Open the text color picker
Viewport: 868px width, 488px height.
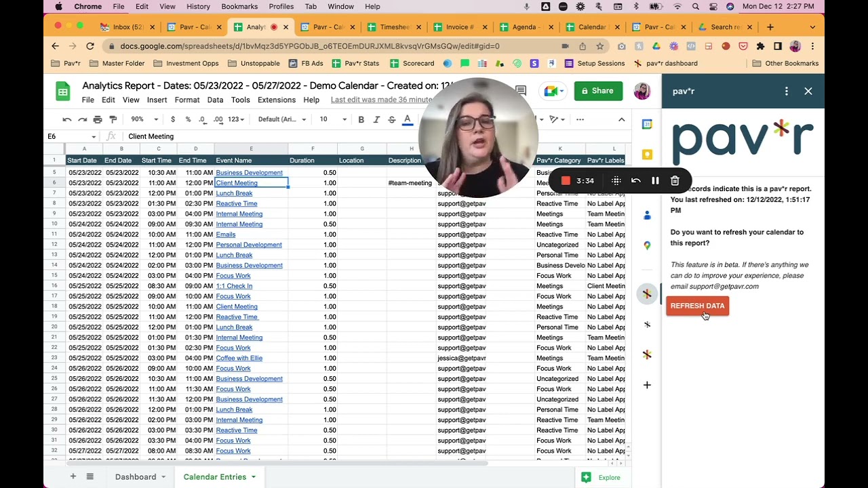pos(408,119)
